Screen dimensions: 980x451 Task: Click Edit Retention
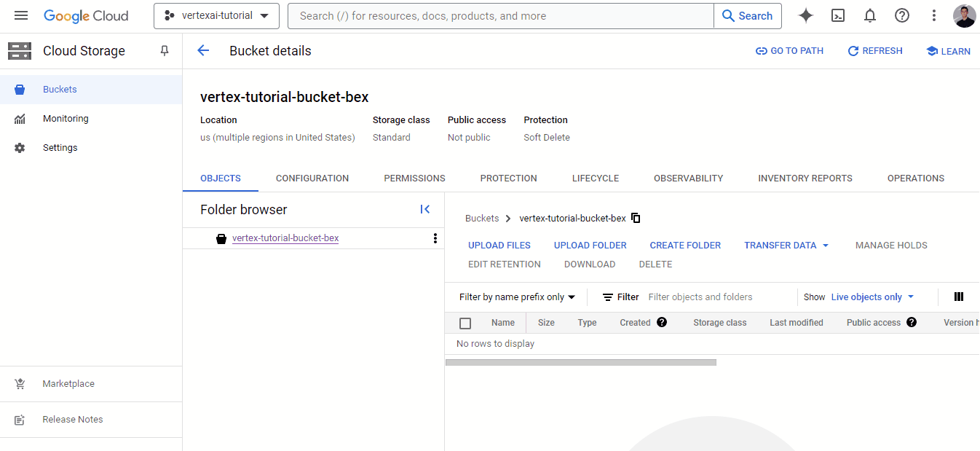click(x=505, y=264)
